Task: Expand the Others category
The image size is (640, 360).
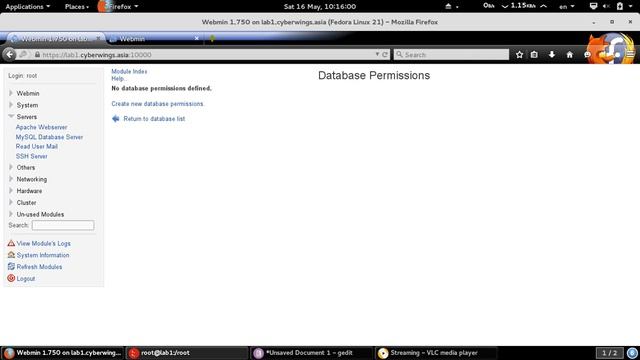Action: (x=11, y=167)
